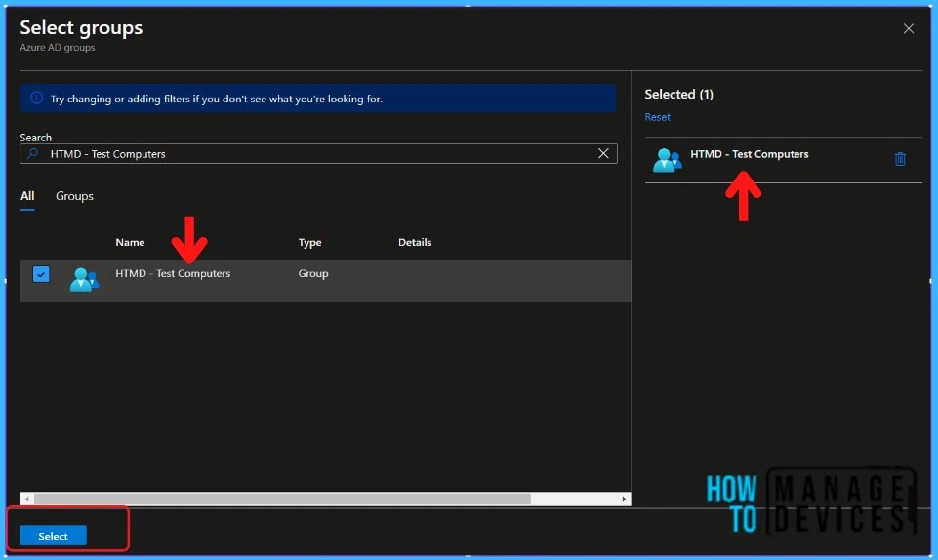This screenshot has width=938, height=560.
Task: Click the horizontal scrollbar thumb
Action: pos(282,499)
